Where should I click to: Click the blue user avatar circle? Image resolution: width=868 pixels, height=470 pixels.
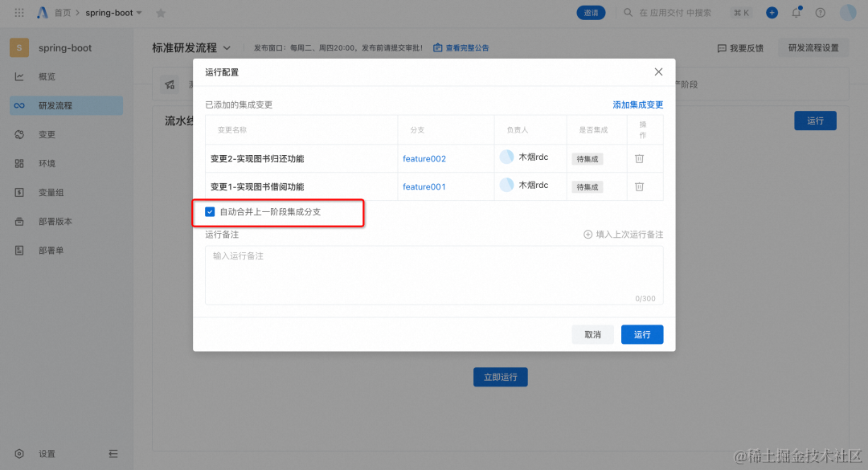click(x=850, y=12)
